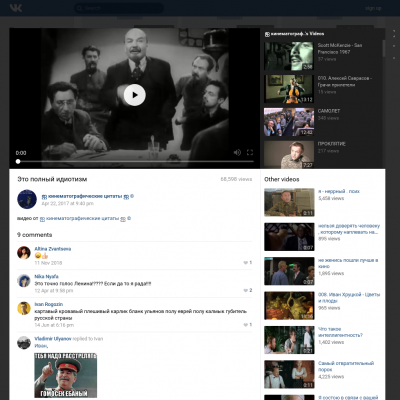Mute the video with the speaker icon
Viewport: 400px width, 400px height.
pyautogui.click(x=237, y=152)
